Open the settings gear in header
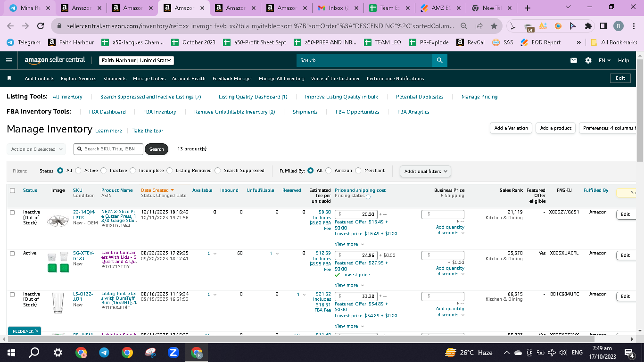Viewport: 644px width, 362px height. point(588,60)
